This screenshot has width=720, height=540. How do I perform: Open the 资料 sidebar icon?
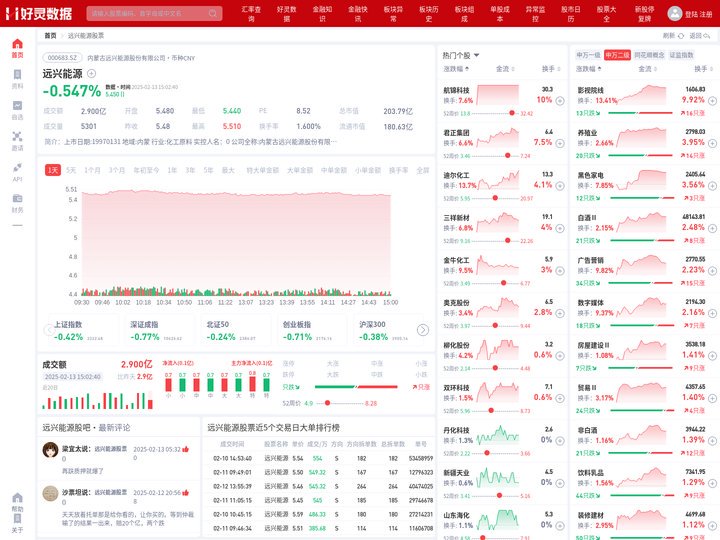pyautogui.click(x=17, y=75)
